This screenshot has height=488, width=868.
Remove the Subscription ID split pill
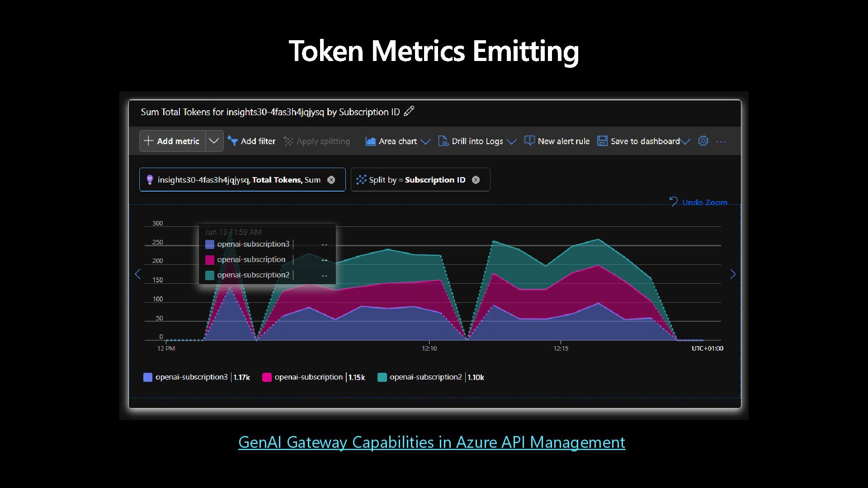click(x=476, y=180)
